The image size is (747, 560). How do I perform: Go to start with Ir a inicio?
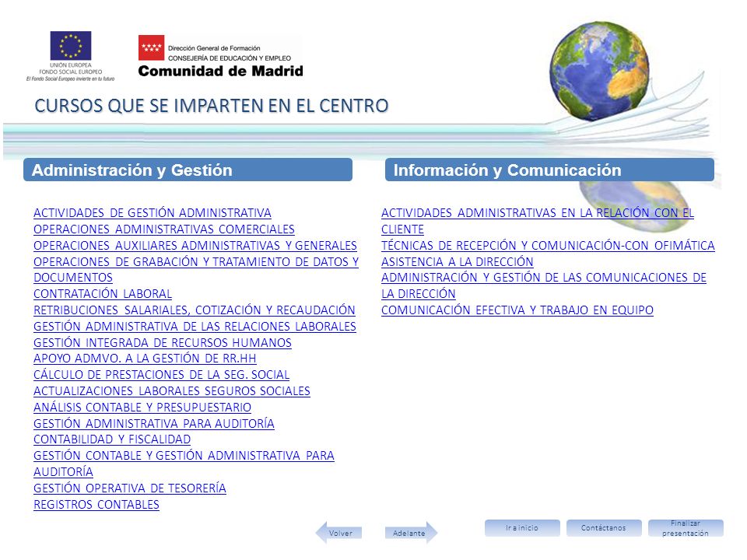point(522,527)
